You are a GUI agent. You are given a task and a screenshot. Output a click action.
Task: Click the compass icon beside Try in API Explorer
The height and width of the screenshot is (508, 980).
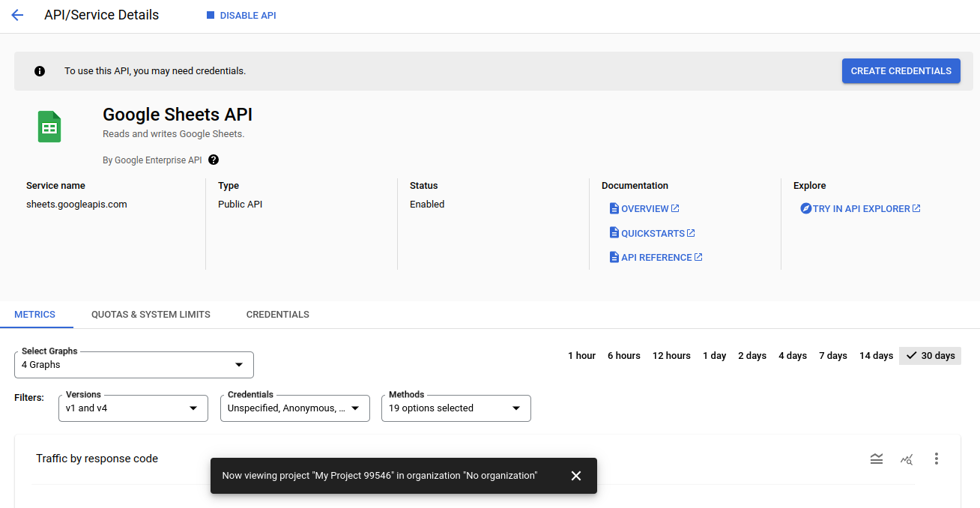806,208
